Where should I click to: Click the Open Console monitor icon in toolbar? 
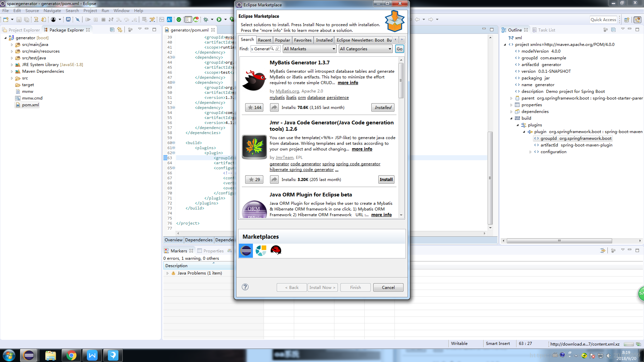click(x=68, y=19)
